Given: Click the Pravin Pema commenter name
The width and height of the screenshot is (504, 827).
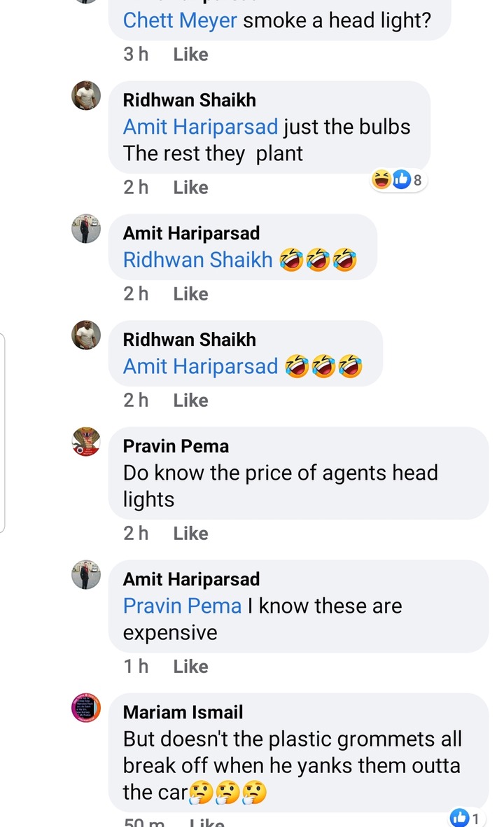Looking at the screenshot, I should point(176,446).
